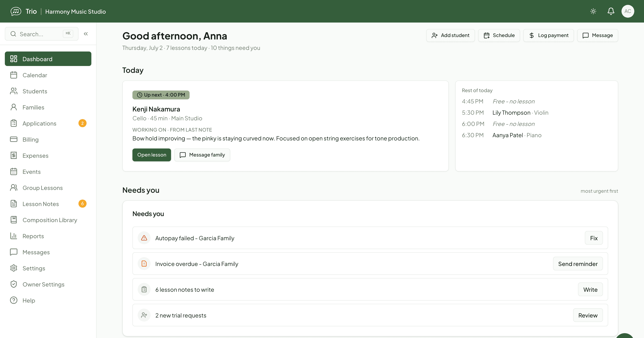Click the Owner Settings shield icon
The height and width of the screenshot is (338, 644).
[13, 284]
